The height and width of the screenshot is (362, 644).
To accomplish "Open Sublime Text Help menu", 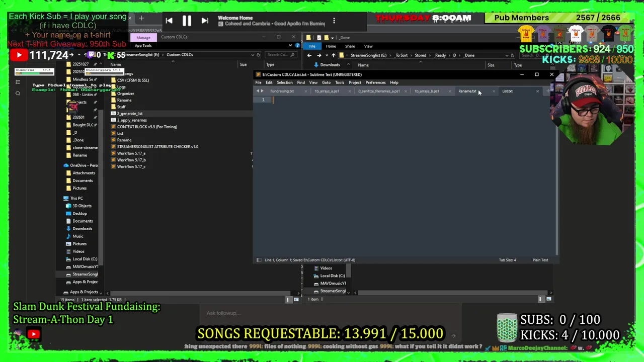I will coord(394,82).
